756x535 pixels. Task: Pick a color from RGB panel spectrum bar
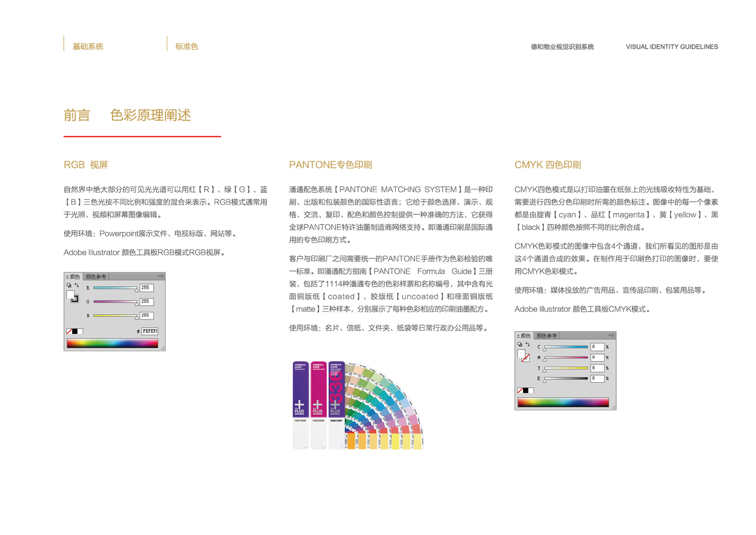[x=112, y=343]
